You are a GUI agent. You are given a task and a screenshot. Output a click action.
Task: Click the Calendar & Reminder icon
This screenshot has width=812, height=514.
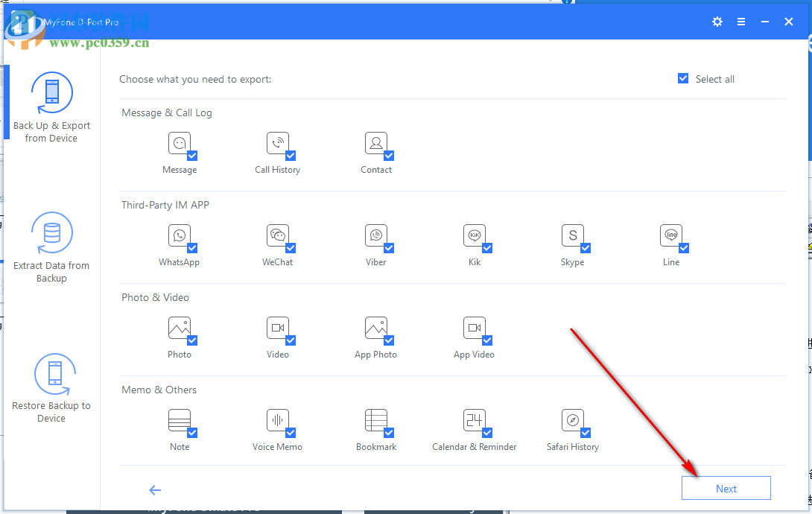point(474,420)
